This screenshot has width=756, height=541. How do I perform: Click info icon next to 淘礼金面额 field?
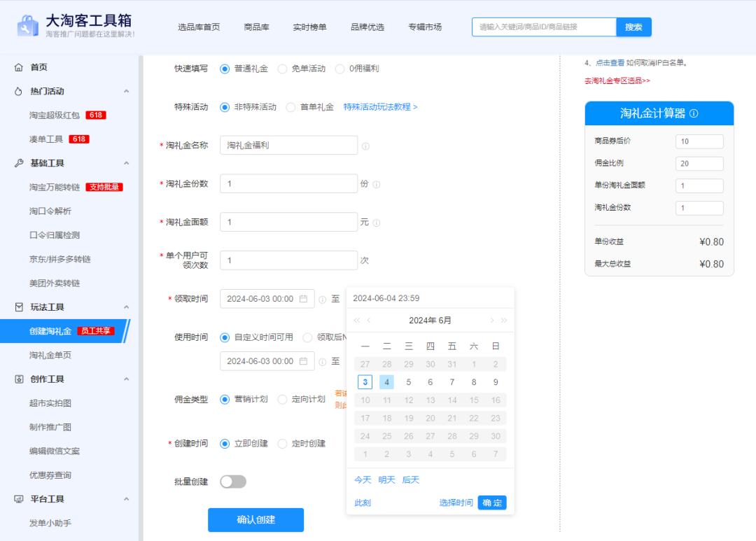(x=377, y=223)
